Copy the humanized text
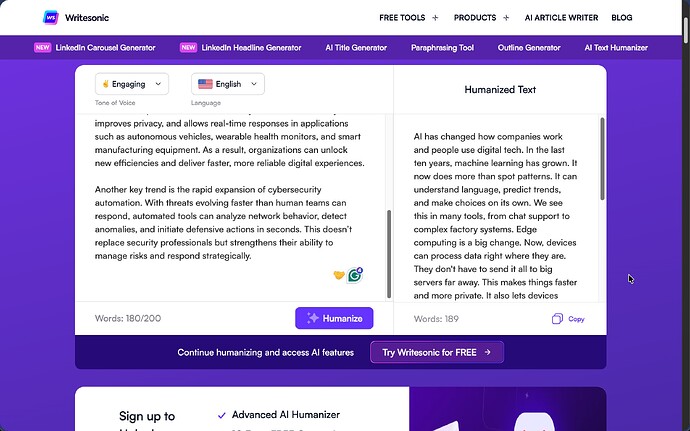 point(568,319)
